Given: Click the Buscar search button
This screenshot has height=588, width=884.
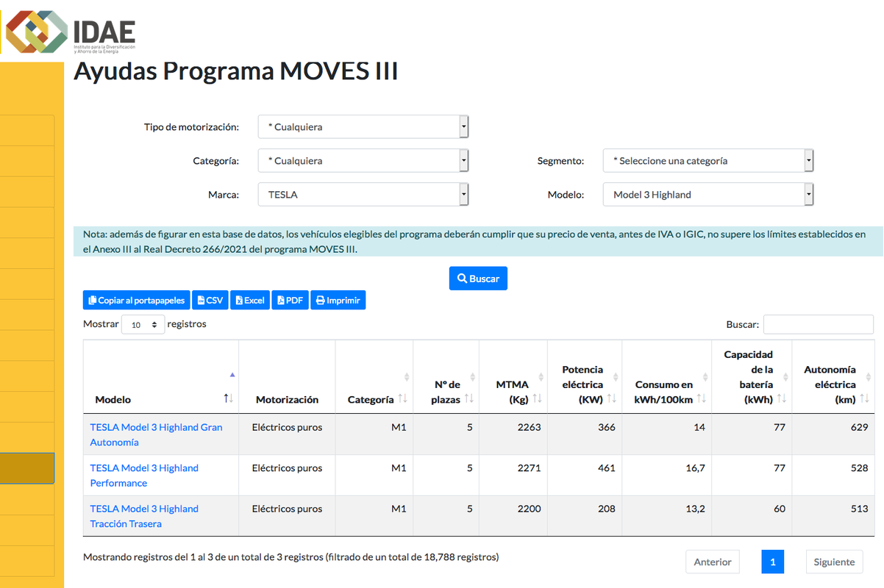Looking at the screenshot, I should click(478, 279).
